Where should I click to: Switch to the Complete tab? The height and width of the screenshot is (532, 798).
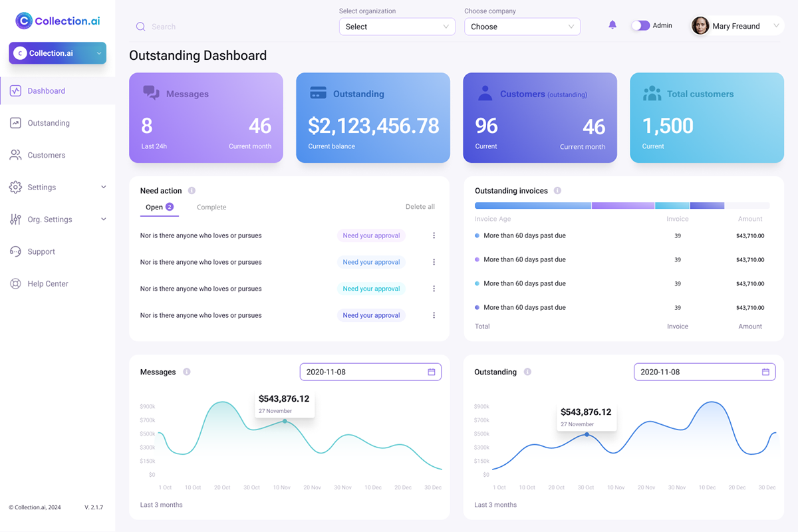point(211,207)
